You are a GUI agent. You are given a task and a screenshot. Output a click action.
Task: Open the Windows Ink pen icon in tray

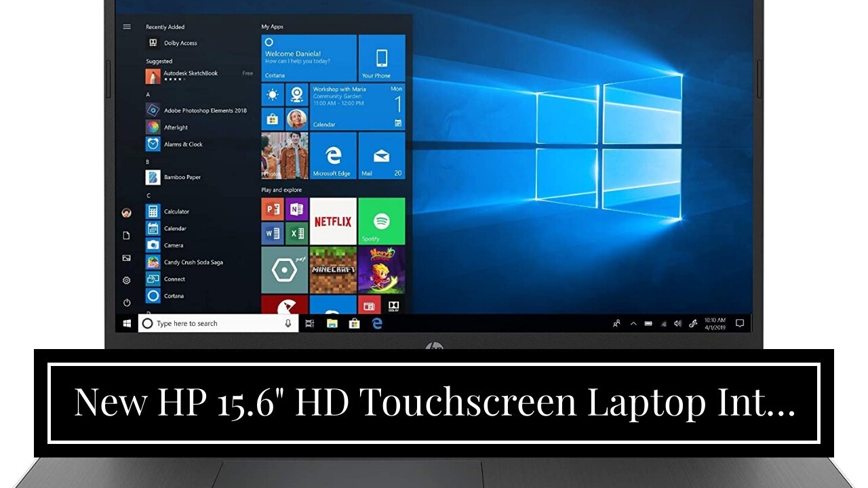(693, 323)
